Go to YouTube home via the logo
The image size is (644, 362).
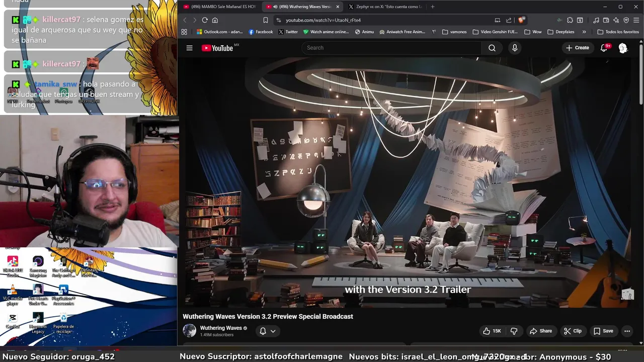(217, 48)
